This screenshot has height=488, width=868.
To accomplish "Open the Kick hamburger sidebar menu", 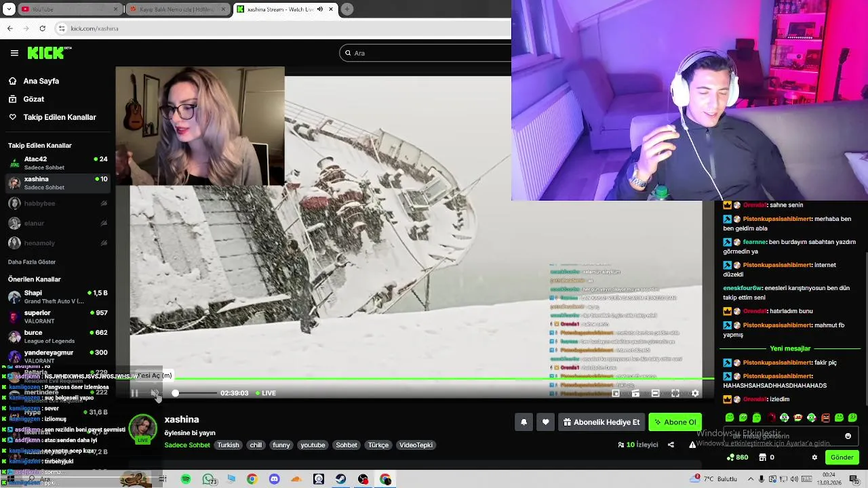I will pos(14,53).
